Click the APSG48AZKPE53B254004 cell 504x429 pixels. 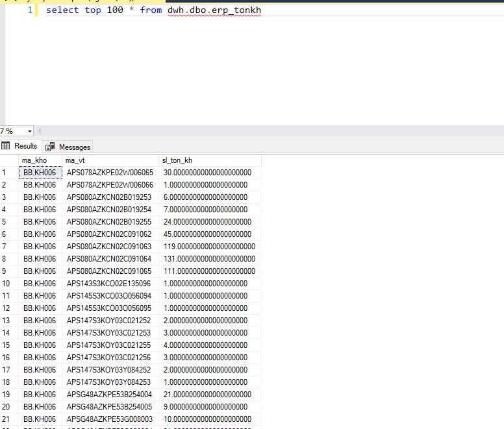(x=110, y=395)
